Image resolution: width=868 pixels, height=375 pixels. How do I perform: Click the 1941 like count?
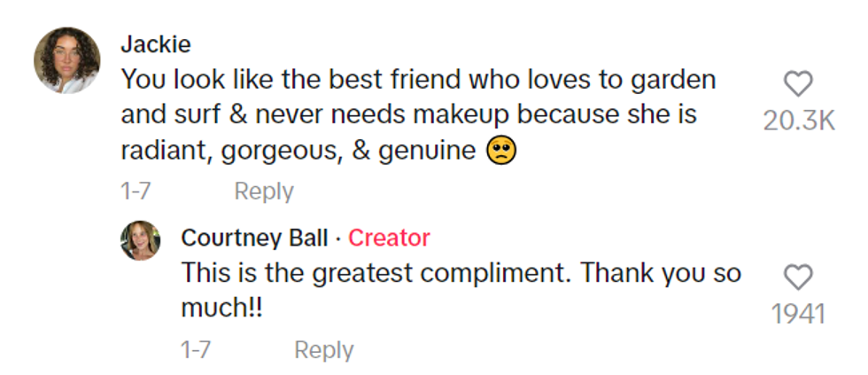coord(798,314)
